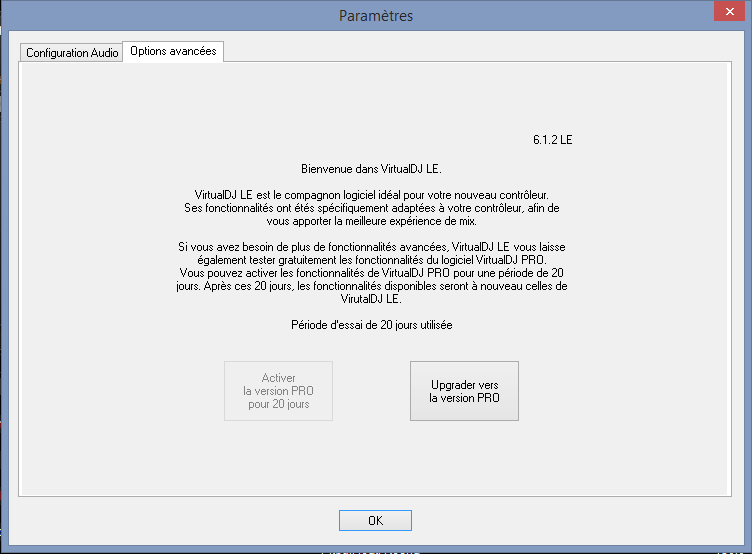The image size is (752, 554).
Task: Click the Upgrader vers la version PRO button
Action: pyautogui.click(x=464, y=391)
